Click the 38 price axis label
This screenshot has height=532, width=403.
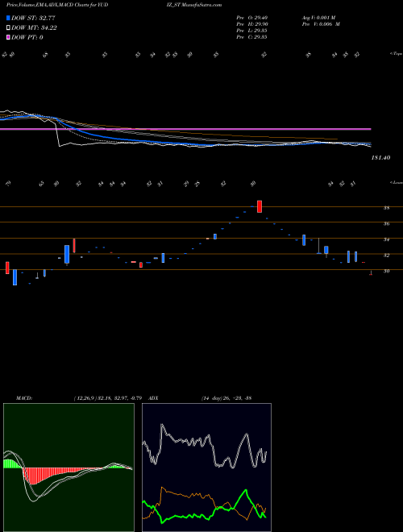386,208
